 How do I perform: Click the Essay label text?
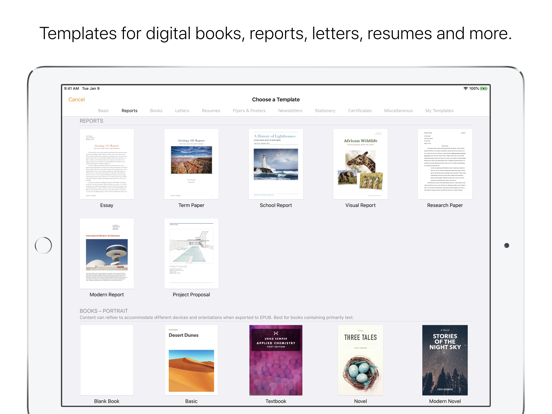pyautogui.click(x=107, y=205)
